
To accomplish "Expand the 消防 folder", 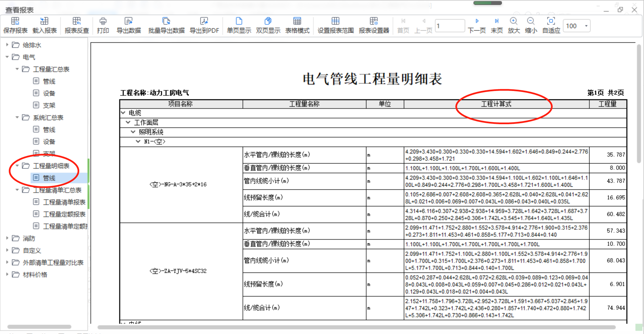I will (7, 238).
